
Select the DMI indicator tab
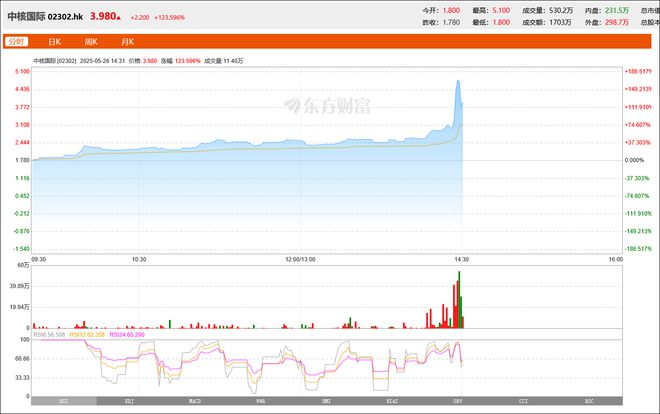[326, 401]
